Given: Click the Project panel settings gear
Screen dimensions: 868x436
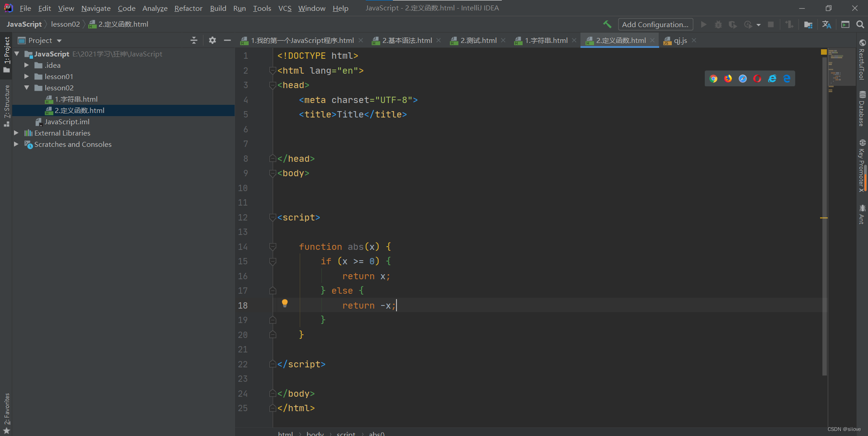Looking at the screenshot, I should pos(212,40).
